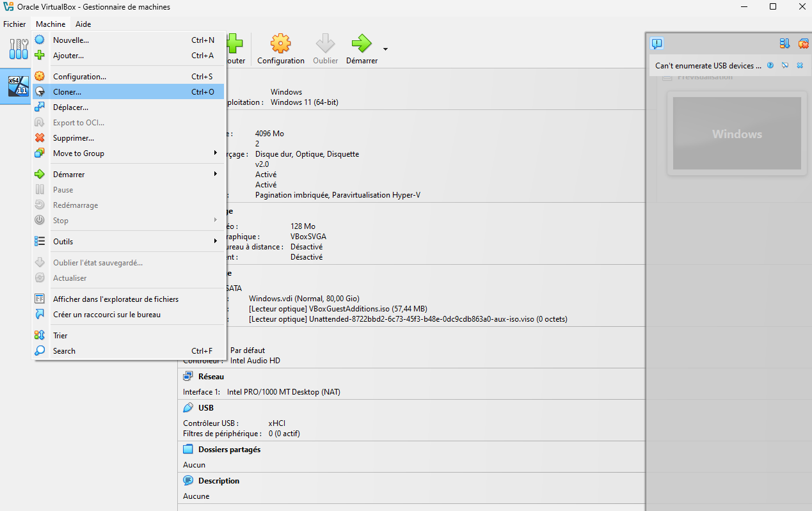Click the "4096 Mo" memory value

269,134
